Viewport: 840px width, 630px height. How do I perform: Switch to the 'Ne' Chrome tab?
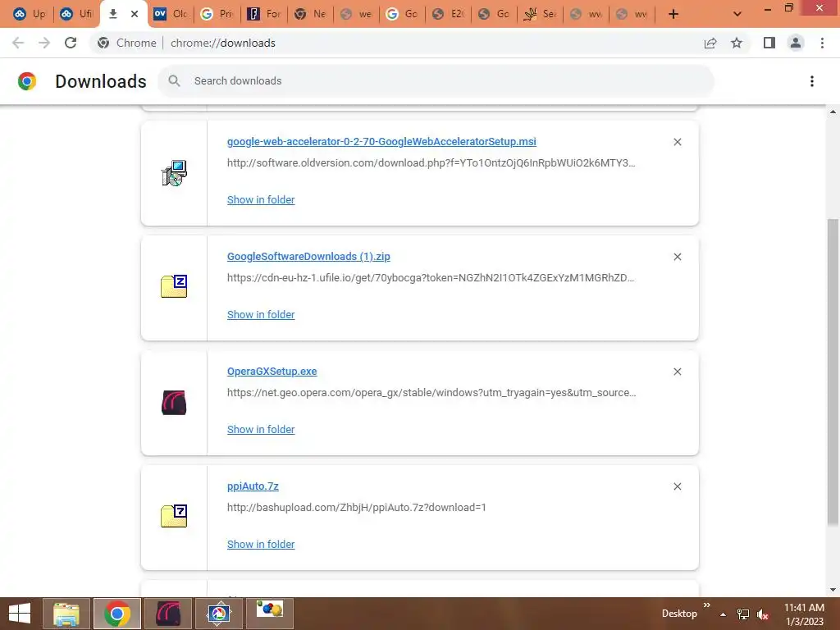click(x=309, y=14)
